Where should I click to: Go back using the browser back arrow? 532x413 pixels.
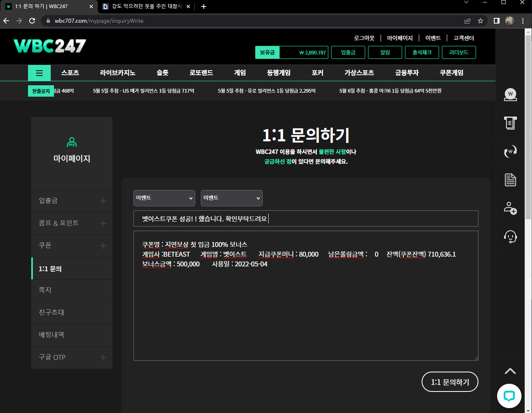(x=6, y=21)
